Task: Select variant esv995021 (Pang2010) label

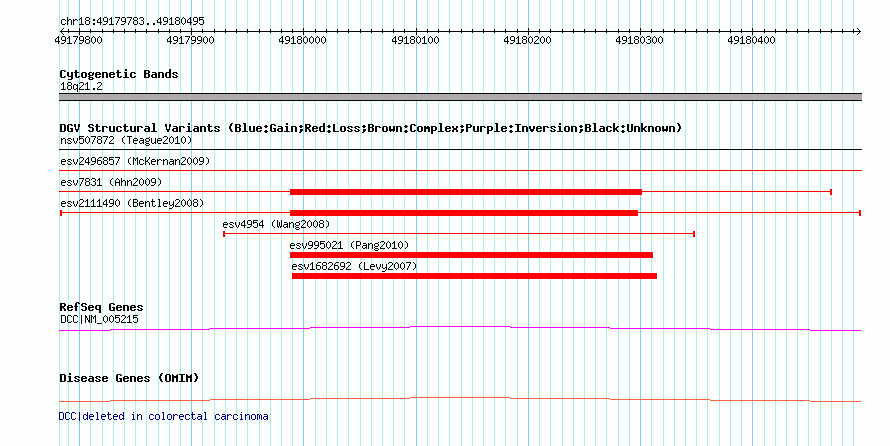Action: [x=349, y=245]
